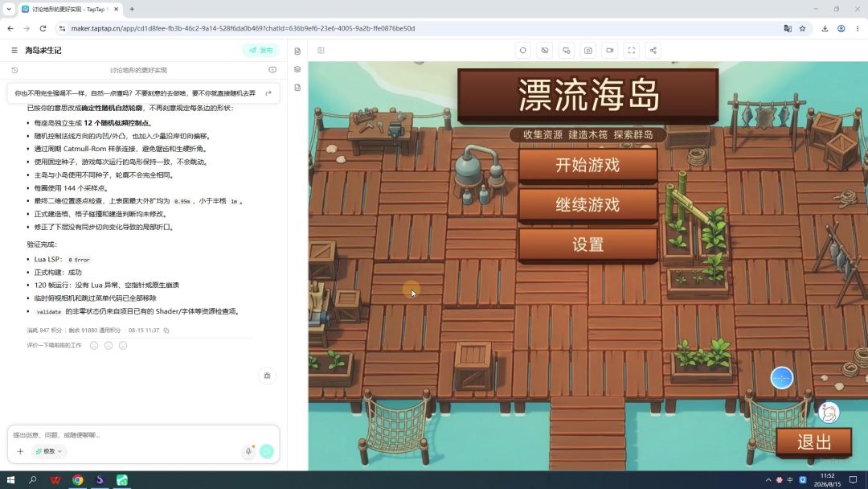Enter fullscreen preview mode
This screenshot has height=489, width=868.
coord(632,51)
